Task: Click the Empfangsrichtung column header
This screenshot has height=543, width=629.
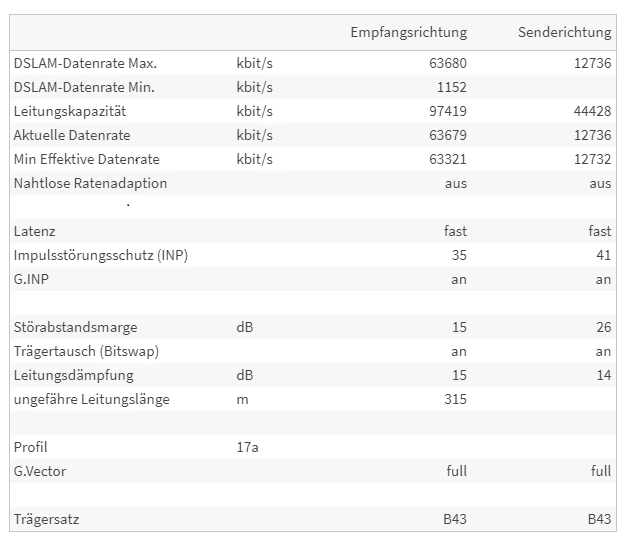Action: pyautogui.click(x=408, y=33)
